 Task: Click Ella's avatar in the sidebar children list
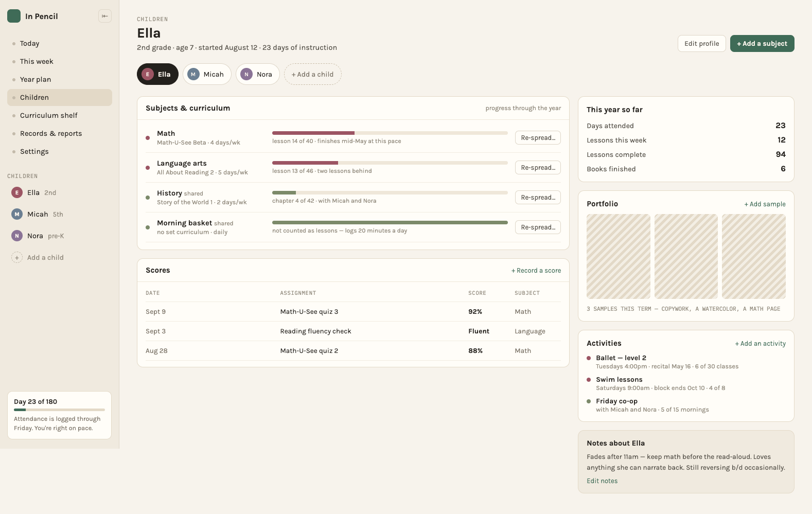[x=17, y=192]
